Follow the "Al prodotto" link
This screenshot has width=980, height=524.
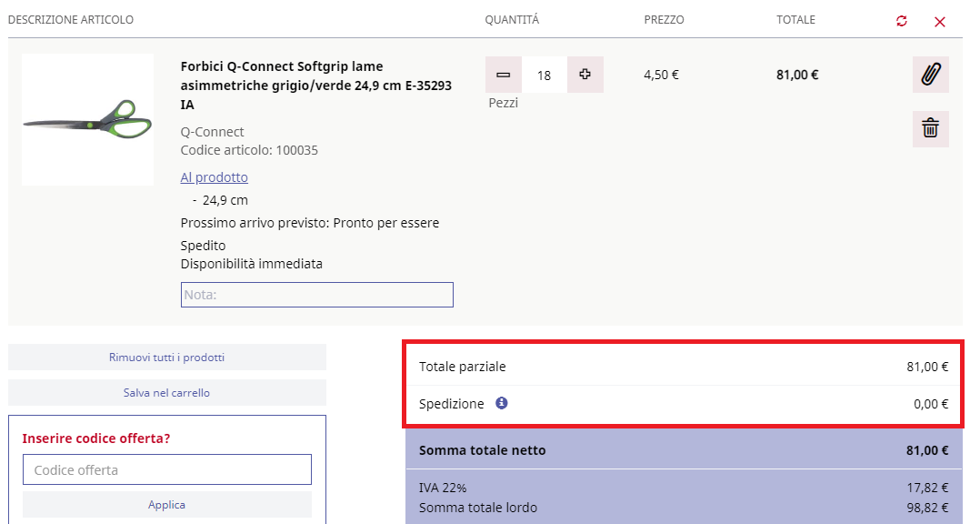point(215,177)
